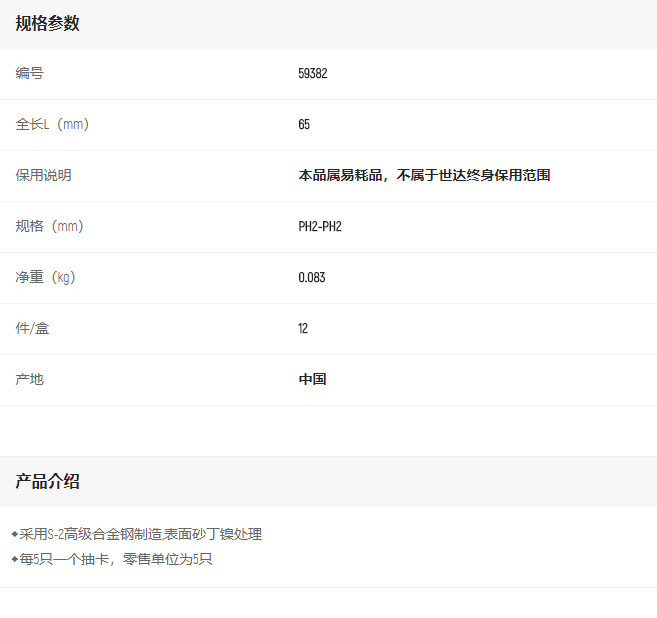This screenshot has height=618, width=657.
Task: Click the product number 59382
Action: tap(313, 74)
